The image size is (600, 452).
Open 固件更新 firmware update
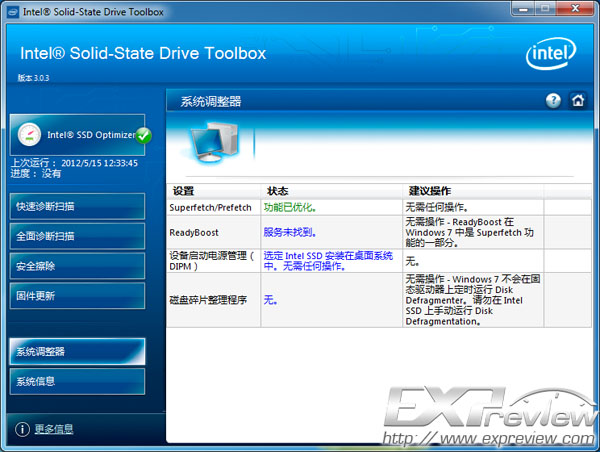77,296
